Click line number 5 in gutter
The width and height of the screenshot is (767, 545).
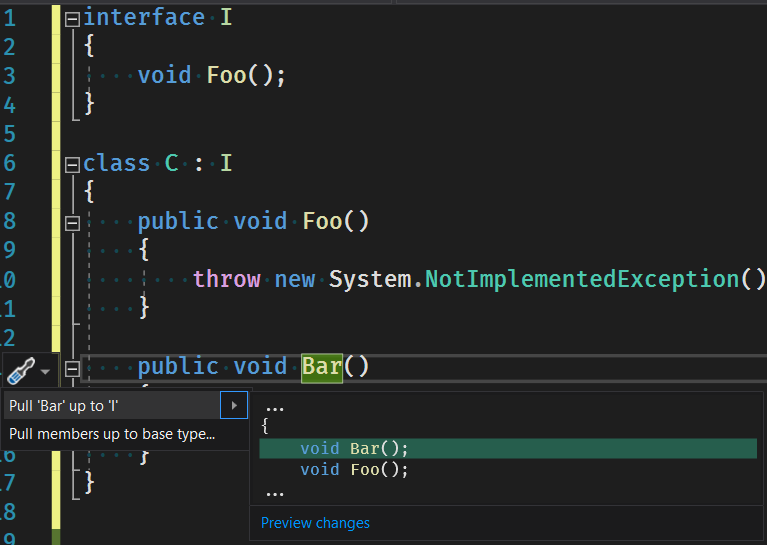(9, 134)
